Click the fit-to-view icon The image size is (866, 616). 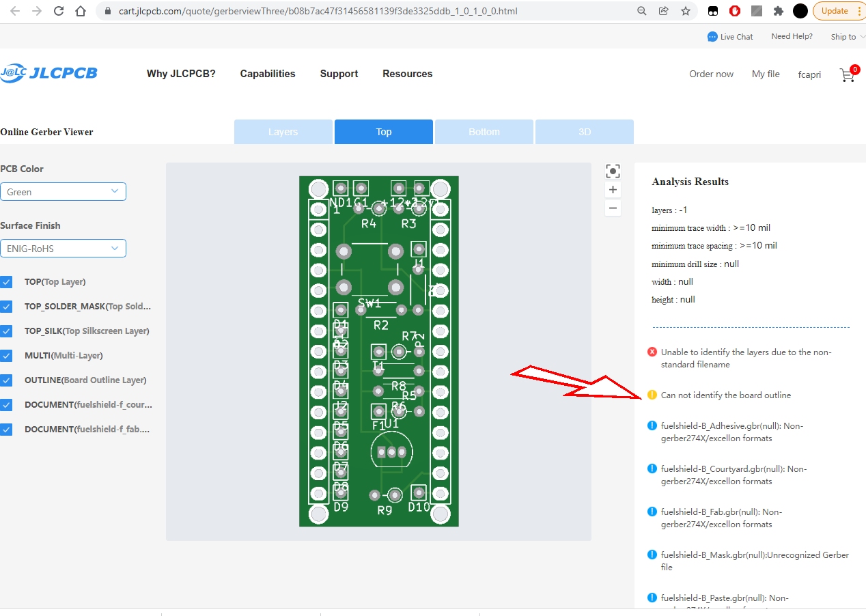pos(613,171)
